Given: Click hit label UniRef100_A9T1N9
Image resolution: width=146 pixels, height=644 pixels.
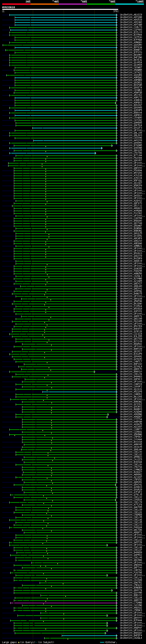Looking at the screenshot, I should click(131, 17).
